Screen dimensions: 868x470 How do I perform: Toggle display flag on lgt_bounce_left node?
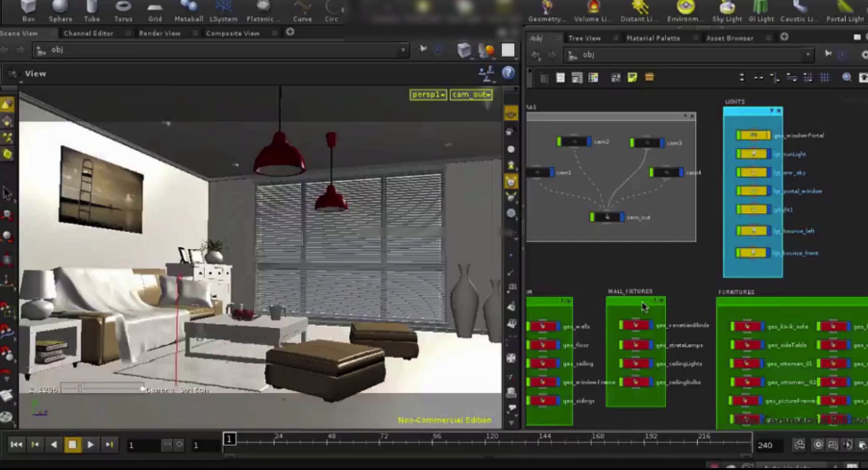point(769,231)
